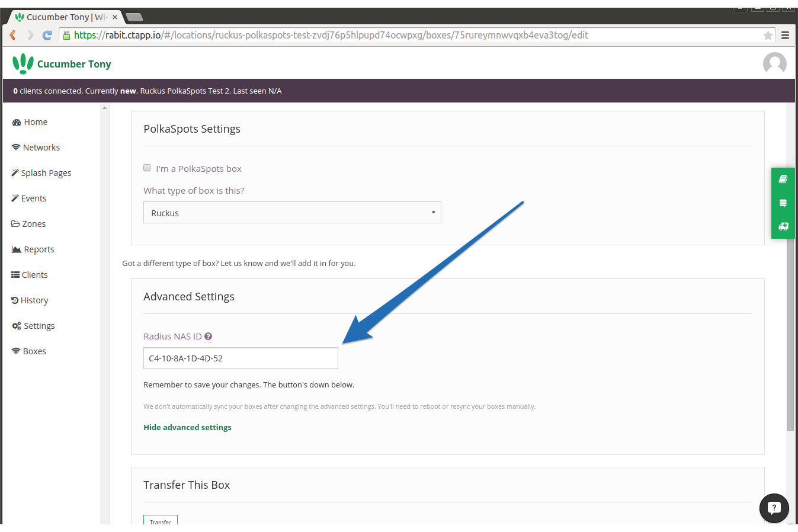
Task: Open Networks in the sidebar
Action: (36, 148)
